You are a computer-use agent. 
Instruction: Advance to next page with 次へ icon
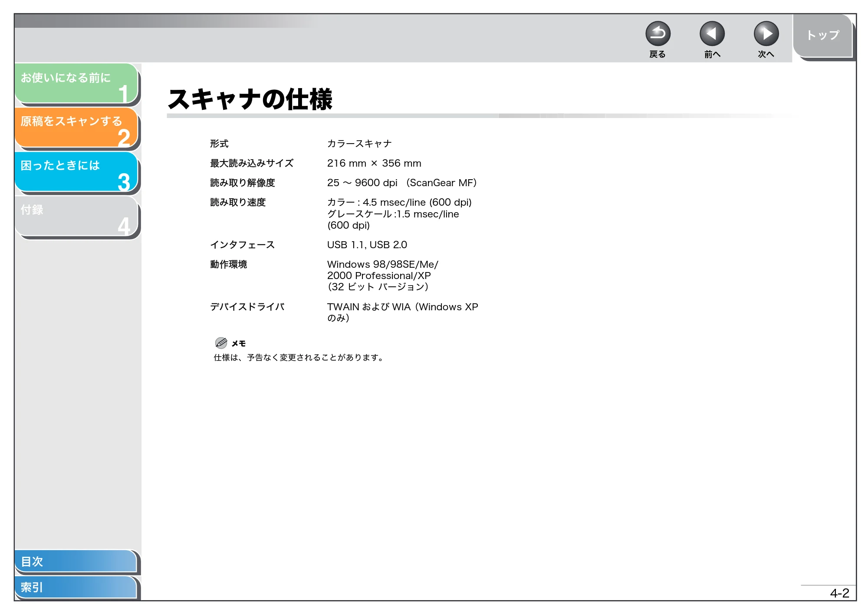(x=766, y=34)
